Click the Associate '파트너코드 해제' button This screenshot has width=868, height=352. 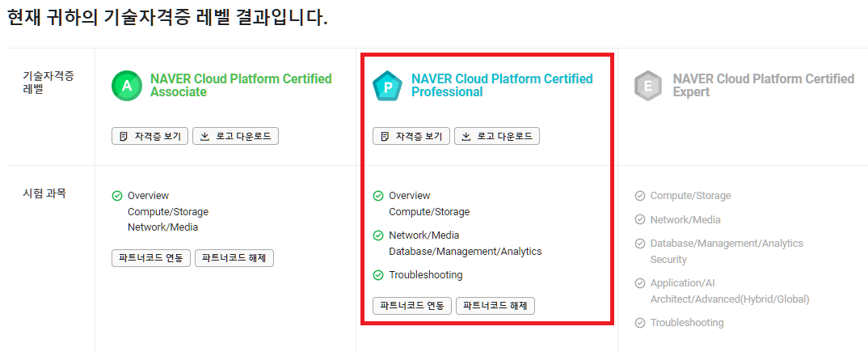(x=234, y=258)
